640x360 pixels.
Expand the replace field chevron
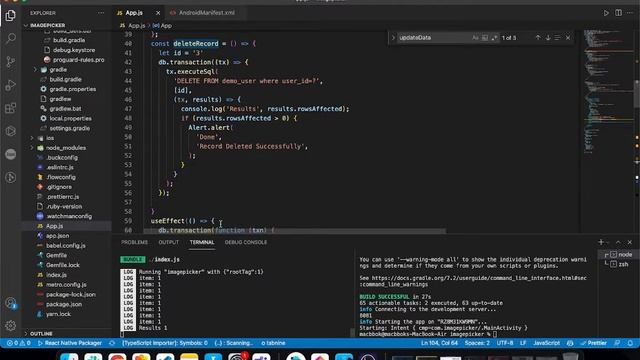(393, 38)
